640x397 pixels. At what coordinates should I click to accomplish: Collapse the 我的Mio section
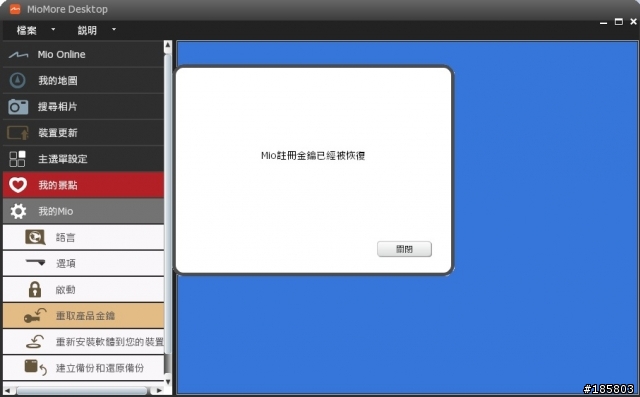(x=83, y=211)
